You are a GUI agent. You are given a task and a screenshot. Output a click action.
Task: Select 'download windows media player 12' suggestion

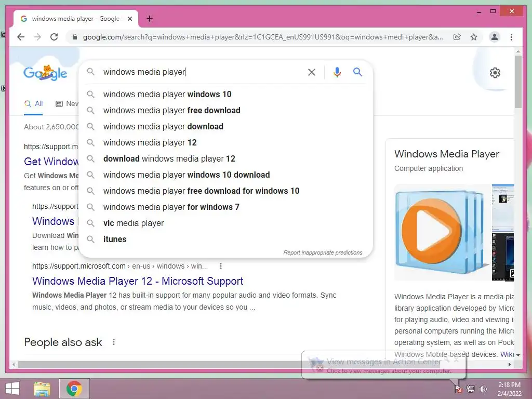(225, 159)
